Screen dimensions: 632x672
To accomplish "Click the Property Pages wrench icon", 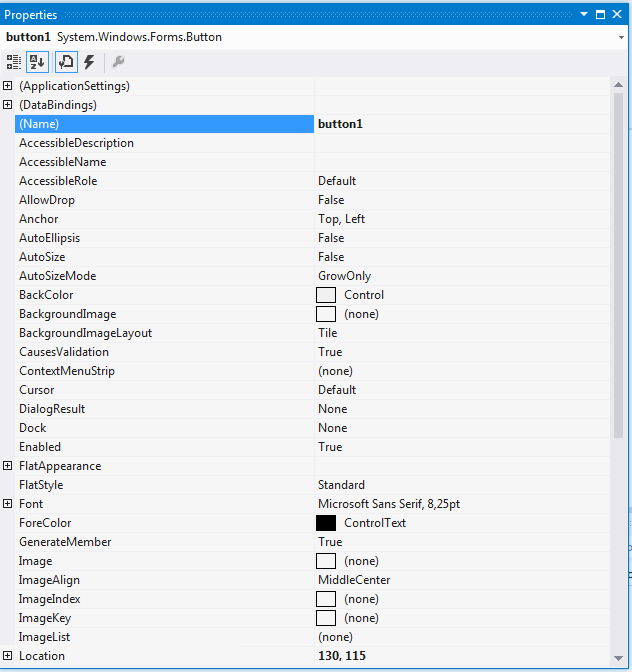I will 118,62.
